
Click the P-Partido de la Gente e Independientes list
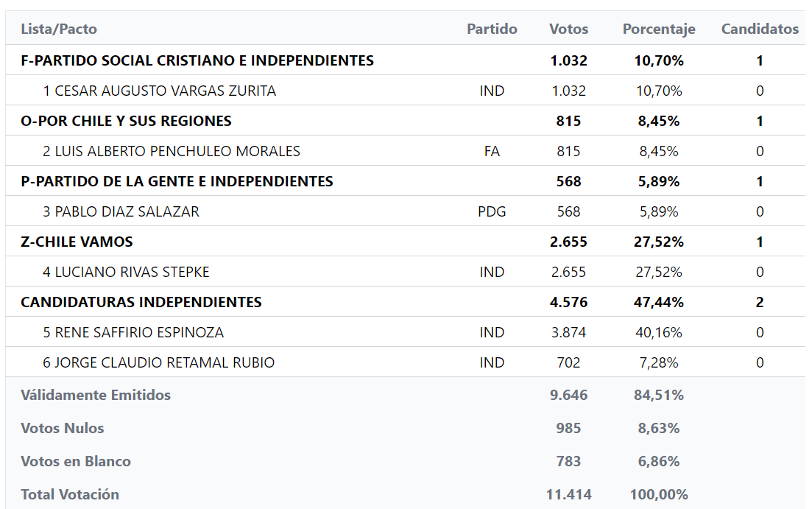click(177, 181)
